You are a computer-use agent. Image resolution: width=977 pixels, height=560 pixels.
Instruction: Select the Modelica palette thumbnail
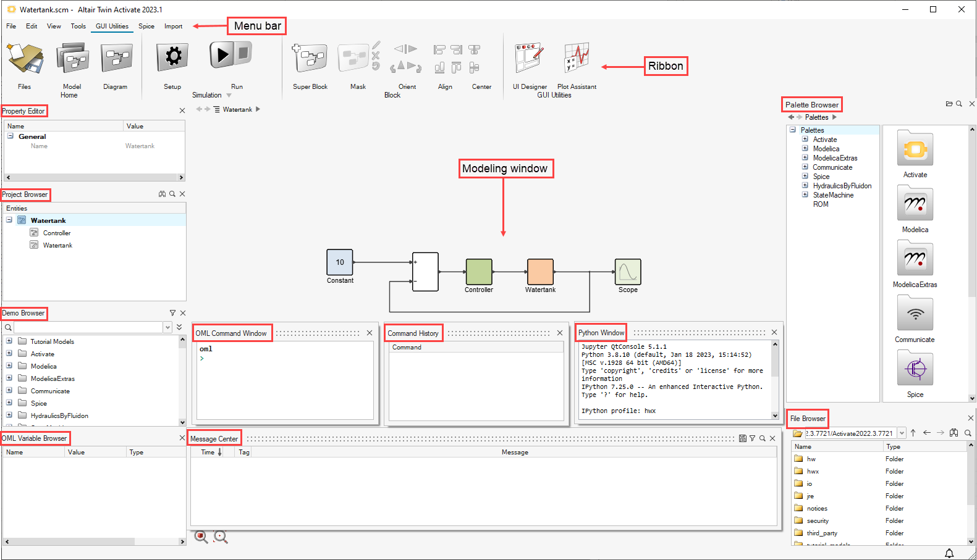click(x=915, y=204)
